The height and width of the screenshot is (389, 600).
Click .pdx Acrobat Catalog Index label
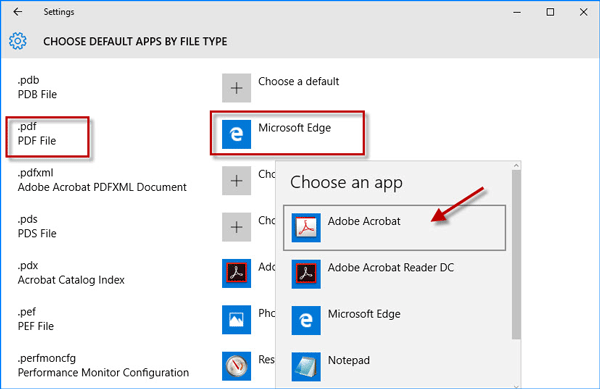click(71, 272)
